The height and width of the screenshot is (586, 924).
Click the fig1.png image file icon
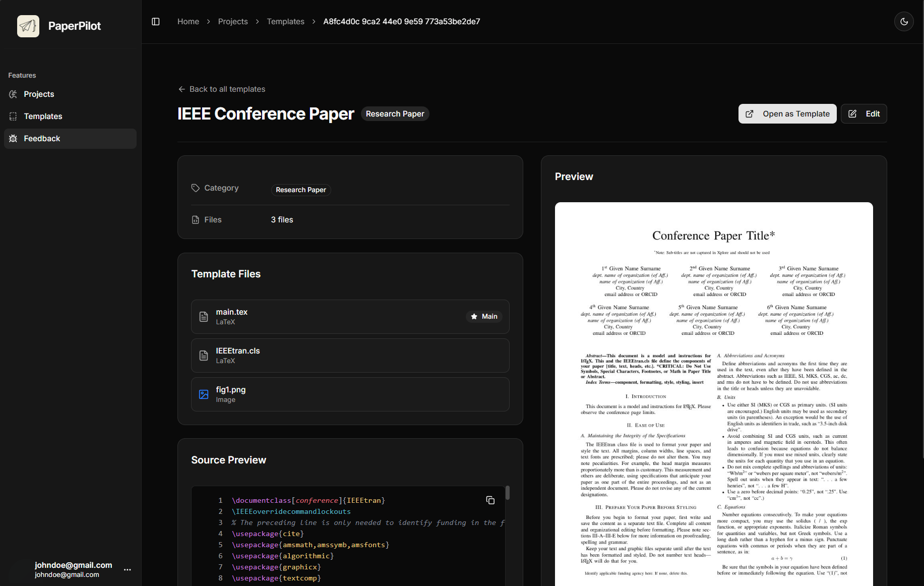(204, 394)
